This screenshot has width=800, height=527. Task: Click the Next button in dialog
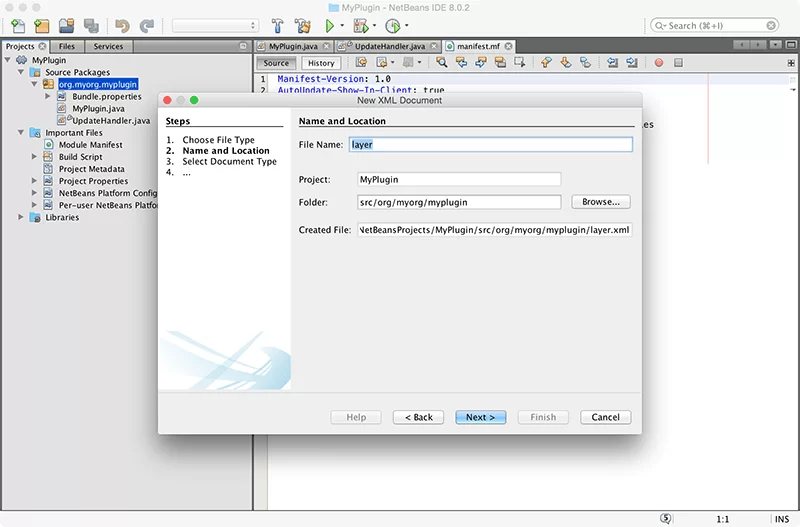(x=481, y=417)
